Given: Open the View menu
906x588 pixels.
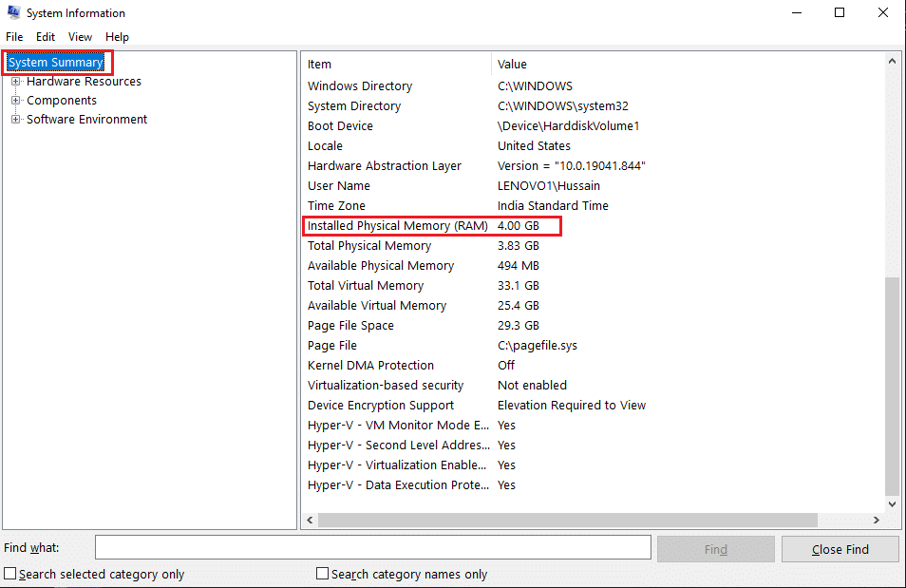Looking at the screenshot, I should pos(80,36).
